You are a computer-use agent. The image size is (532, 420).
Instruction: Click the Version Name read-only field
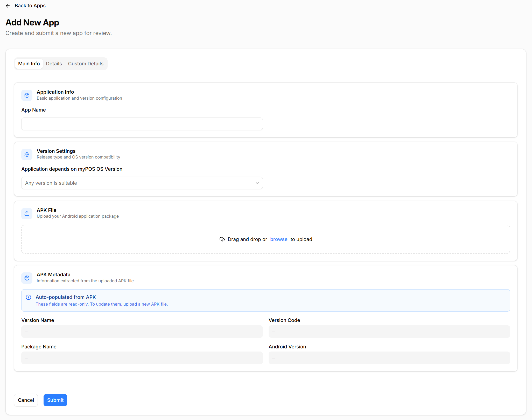pos(142,332)
